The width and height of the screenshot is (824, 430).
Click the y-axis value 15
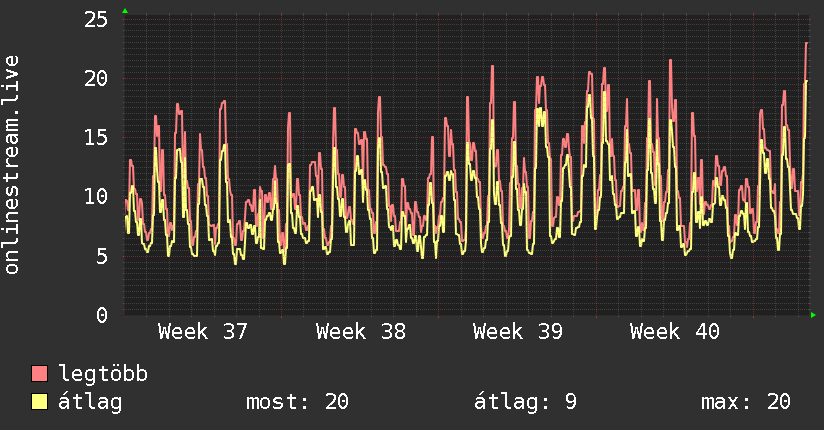click(96, 138)
